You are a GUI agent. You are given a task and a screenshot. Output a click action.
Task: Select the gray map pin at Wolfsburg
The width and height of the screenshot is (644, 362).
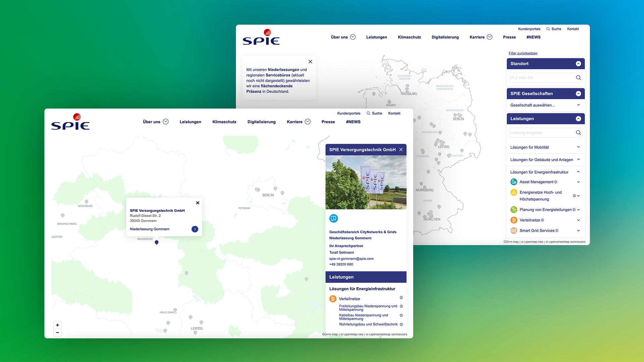[87, 202]
